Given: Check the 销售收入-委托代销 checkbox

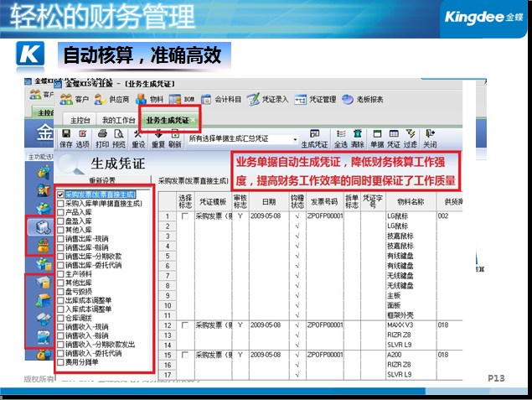Looking at the screenshot, I should tap(60, 354).
